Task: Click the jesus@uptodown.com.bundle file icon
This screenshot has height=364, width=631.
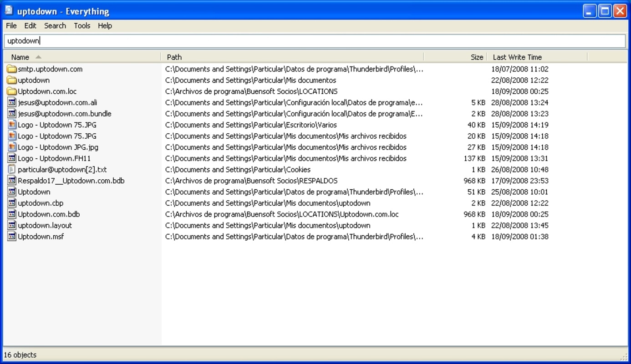Action: pos(12,114)
